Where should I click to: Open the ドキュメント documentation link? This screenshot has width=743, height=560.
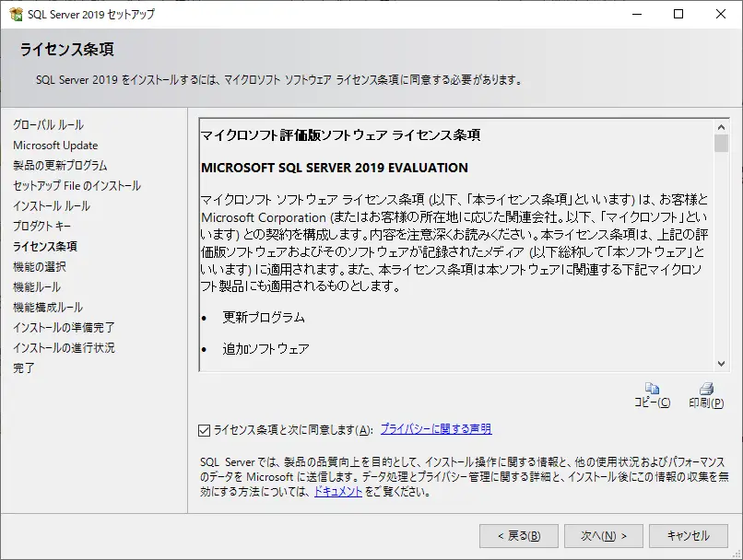[x=338, y=491]
